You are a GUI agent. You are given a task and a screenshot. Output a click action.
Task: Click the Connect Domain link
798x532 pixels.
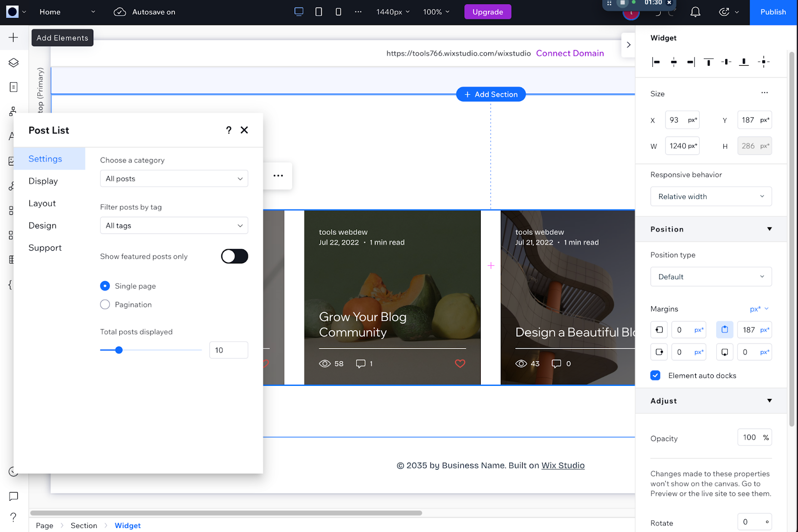[x=570, y=53]
